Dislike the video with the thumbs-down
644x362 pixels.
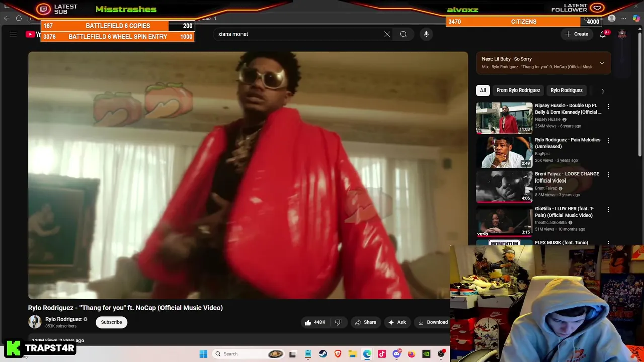(x=338, y=322)
